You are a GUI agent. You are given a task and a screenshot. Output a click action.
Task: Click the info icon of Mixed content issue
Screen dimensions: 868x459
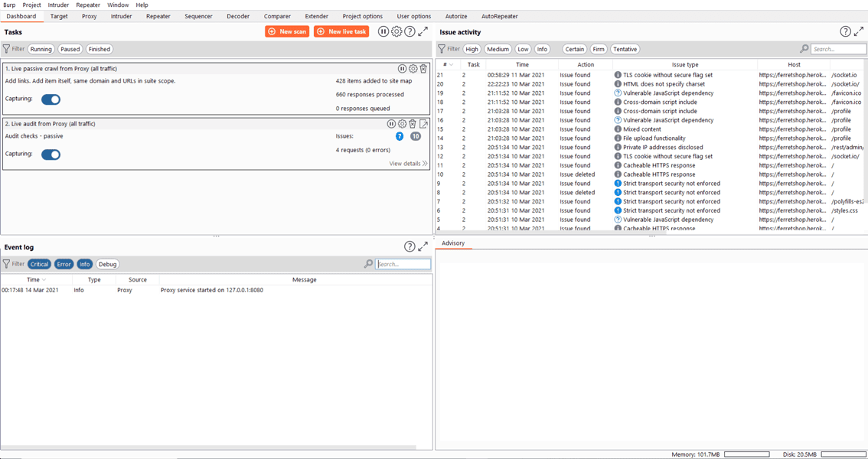point(618,129)
